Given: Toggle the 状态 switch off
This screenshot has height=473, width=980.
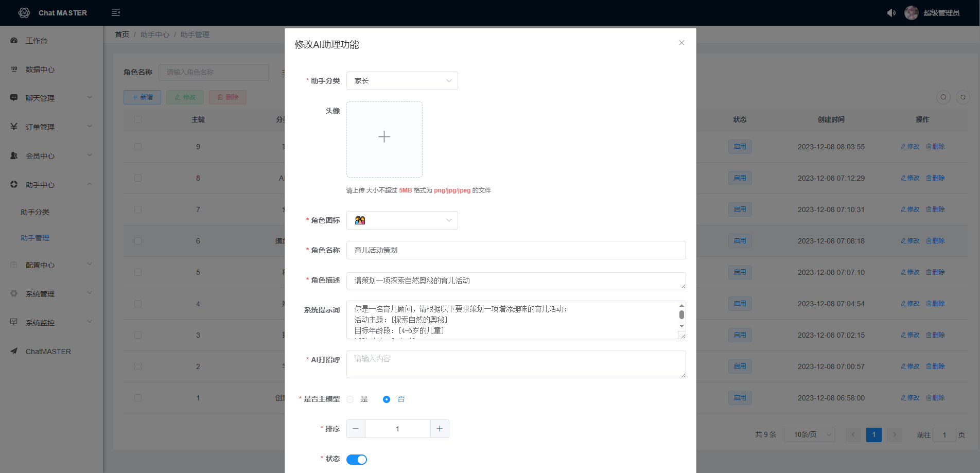Looking at the screenshot, I should [x=356, y=459].
